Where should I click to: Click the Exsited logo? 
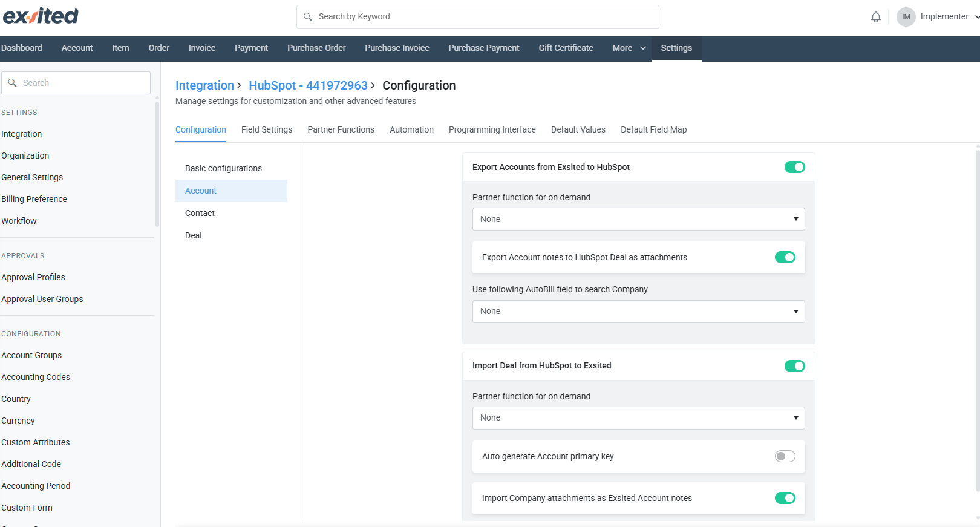point(41,16)
